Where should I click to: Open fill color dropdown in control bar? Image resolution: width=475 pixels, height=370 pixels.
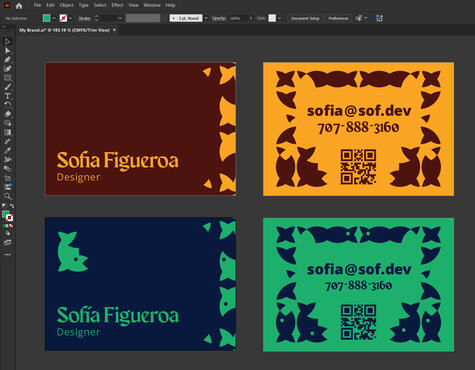(54, 18)
